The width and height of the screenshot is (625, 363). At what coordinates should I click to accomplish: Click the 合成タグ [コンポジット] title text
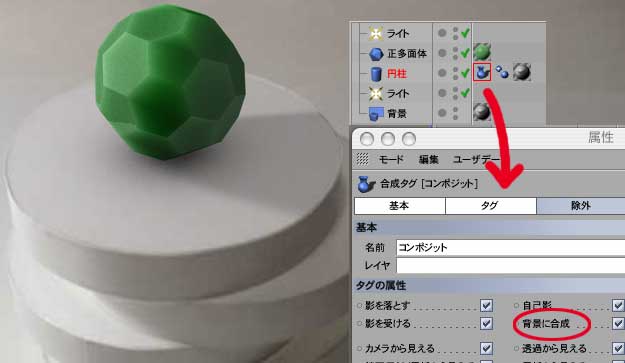[428, 184]
